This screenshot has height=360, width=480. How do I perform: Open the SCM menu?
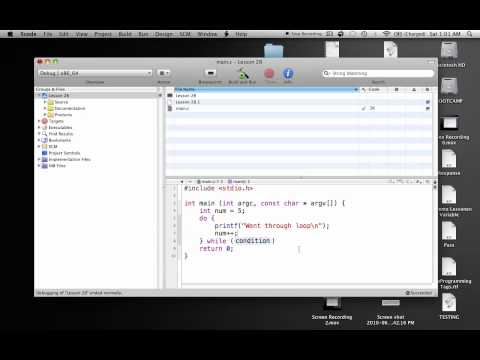[x=185, y=34]
